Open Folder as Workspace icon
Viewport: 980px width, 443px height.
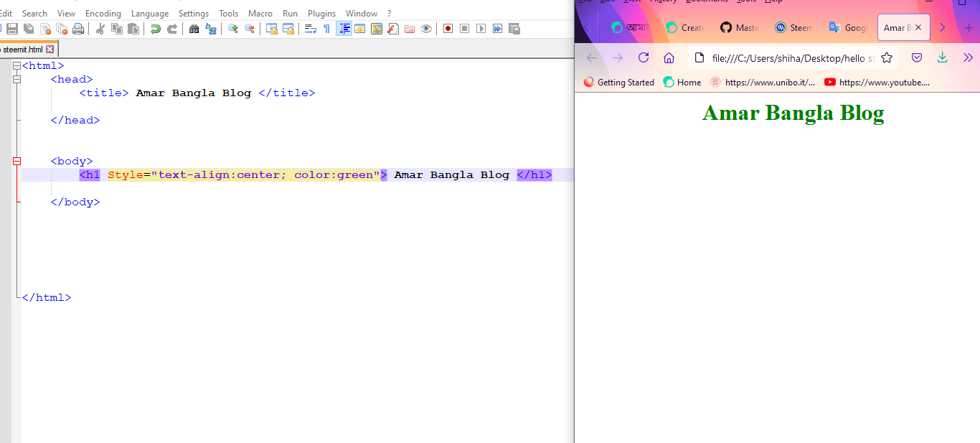point(410,29)
